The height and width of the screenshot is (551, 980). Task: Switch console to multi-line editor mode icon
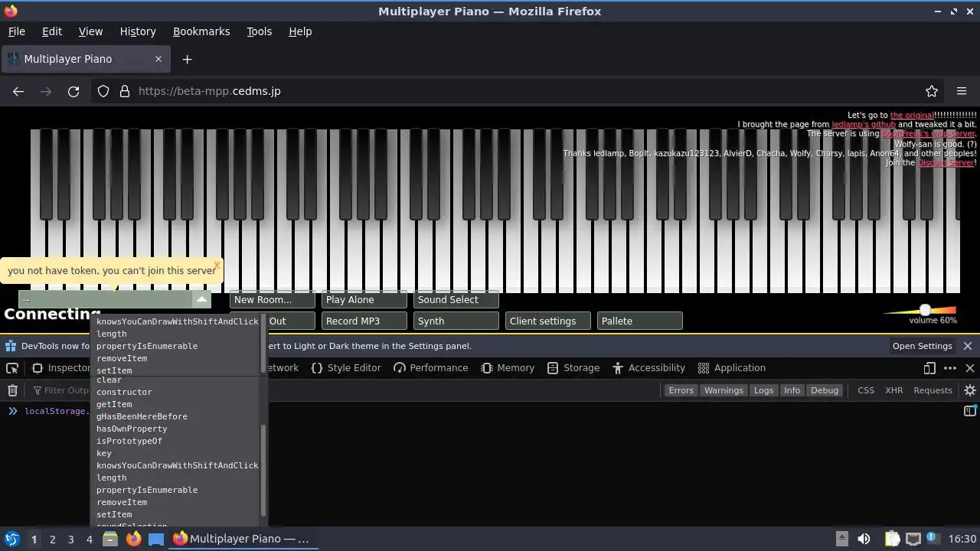[969, 411]
